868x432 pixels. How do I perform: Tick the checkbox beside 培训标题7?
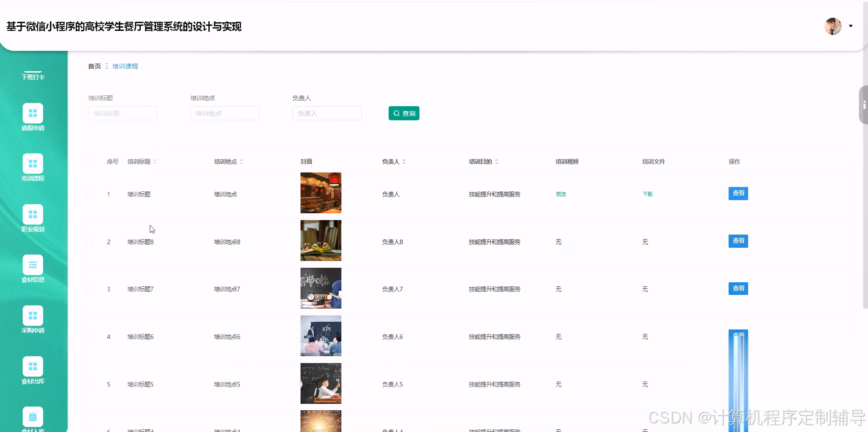(x=89, y=289)
